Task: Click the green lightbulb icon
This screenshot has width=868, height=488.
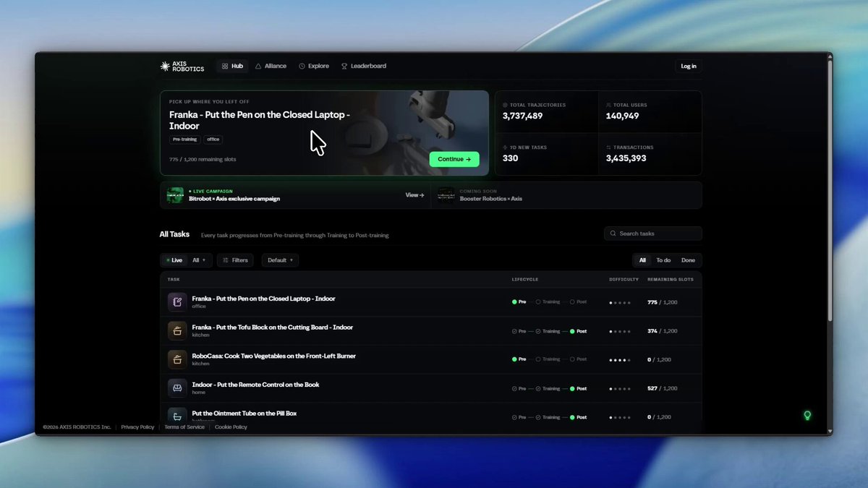Action: pos(807,416)
